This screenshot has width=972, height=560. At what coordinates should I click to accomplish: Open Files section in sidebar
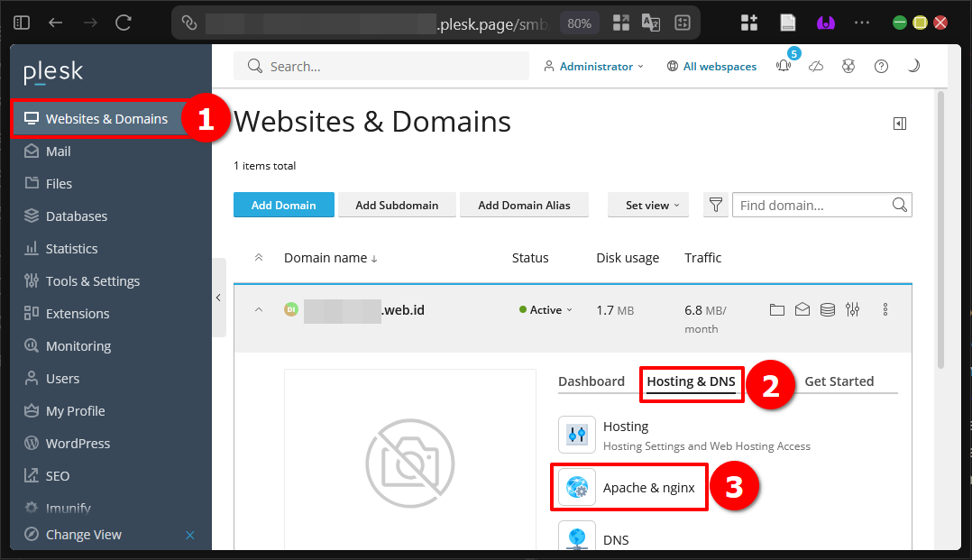(49, 184)
